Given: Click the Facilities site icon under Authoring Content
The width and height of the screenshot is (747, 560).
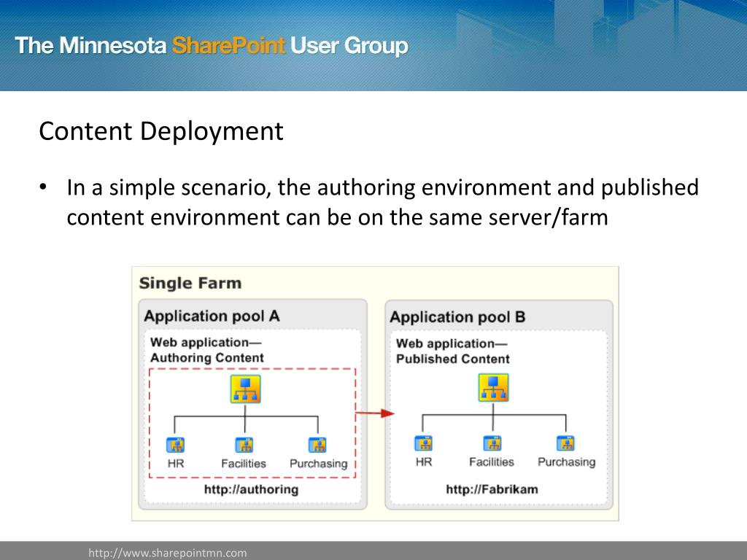Looking at the screenshot, I should point(244,446).
